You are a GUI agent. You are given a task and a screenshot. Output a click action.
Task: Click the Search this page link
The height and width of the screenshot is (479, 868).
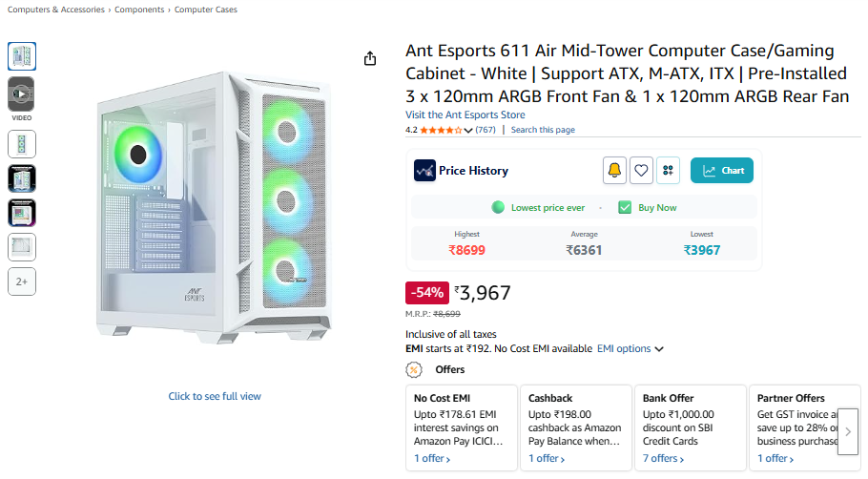[543, 130]
